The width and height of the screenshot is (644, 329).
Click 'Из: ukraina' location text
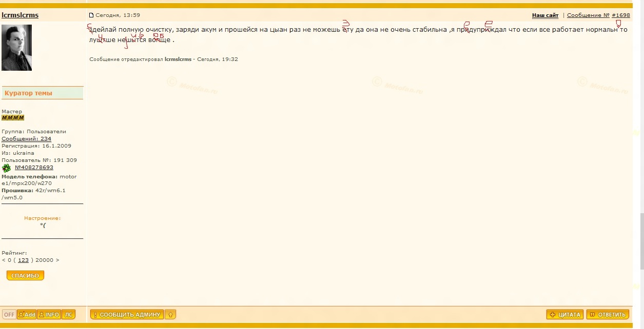tap(18, 153)
